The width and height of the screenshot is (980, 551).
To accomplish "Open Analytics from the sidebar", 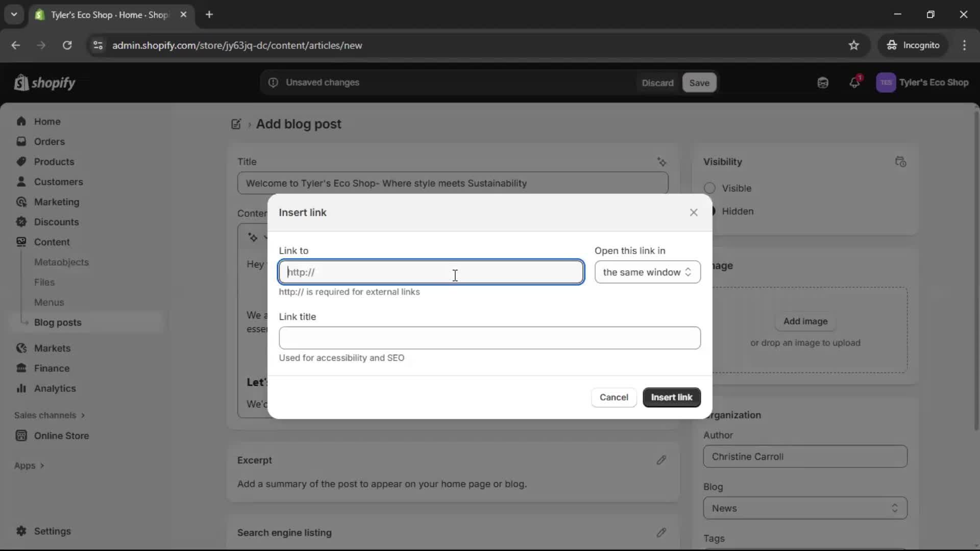I will [x=54, y=388].
